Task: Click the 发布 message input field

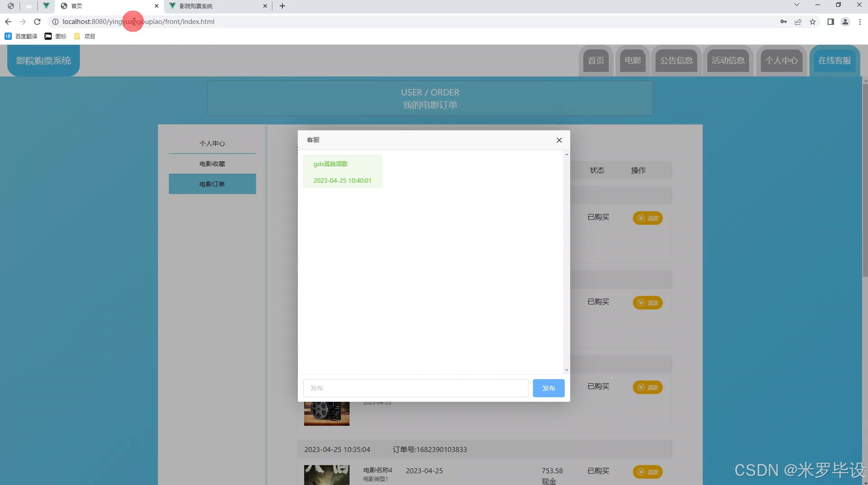Action: 415,388
